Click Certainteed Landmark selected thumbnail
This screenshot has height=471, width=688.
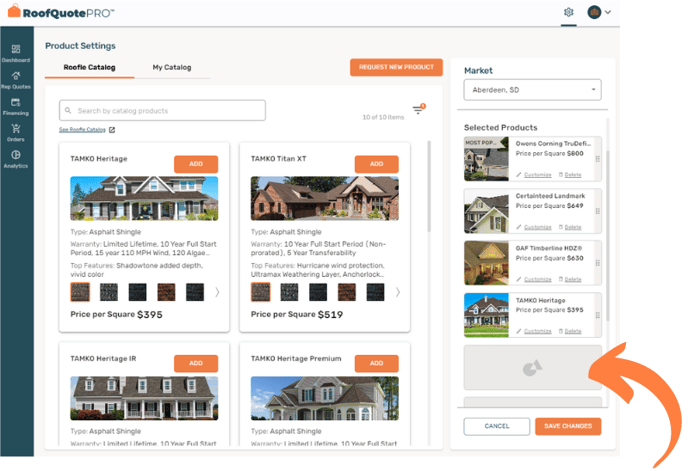pos(486,211)
